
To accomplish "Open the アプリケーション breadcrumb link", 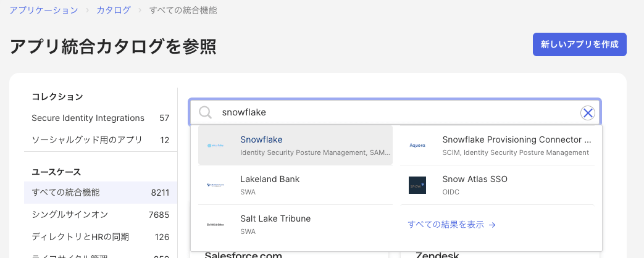I will tap(44, 10).
